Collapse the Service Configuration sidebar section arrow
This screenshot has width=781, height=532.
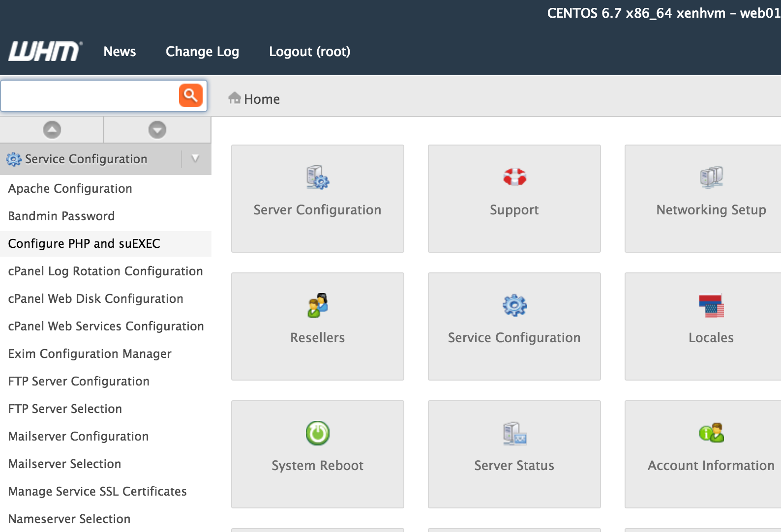[195, 159]
